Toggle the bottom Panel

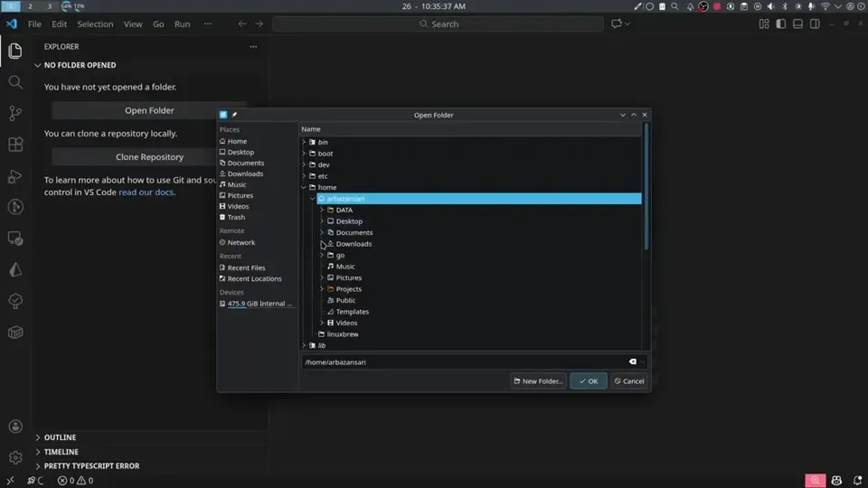797,23
